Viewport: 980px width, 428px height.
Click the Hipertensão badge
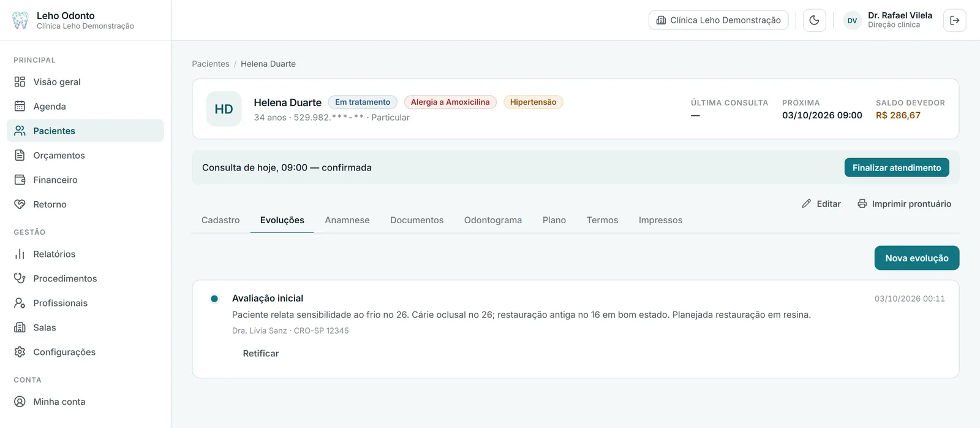pos(533,102)
